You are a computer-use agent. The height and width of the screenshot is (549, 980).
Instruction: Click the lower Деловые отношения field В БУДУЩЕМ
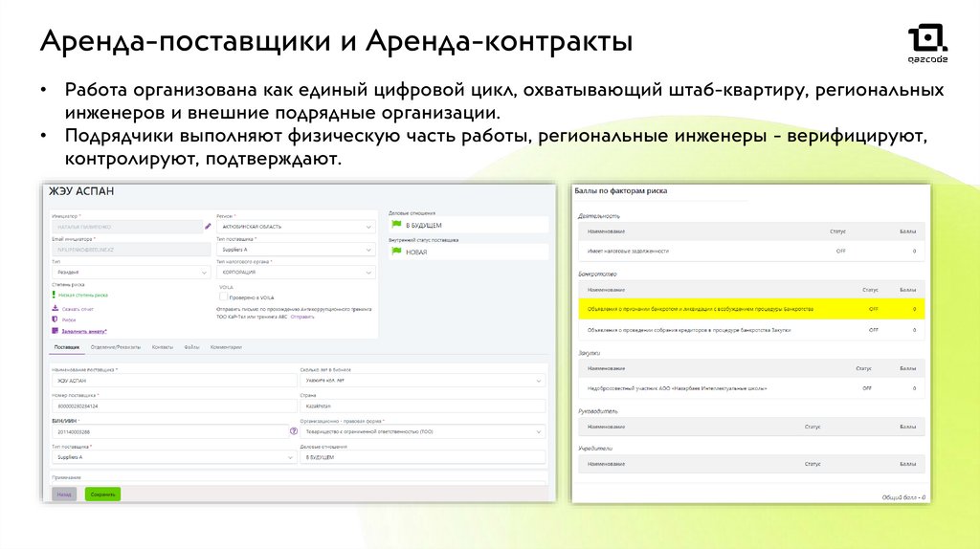coord(422,457)
